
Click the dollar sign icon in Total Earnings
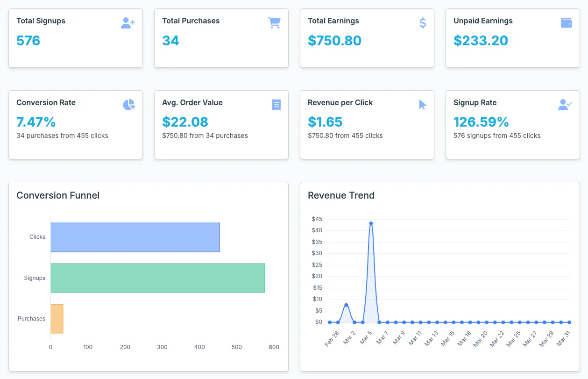click(x=423, y=23)
